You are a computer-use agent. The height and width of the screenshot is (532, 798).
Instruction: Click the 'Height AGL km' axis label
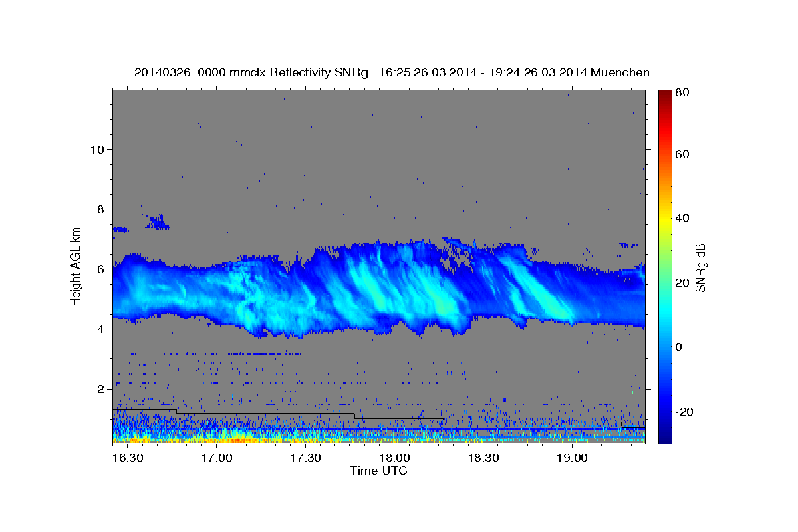click(76, 266)
